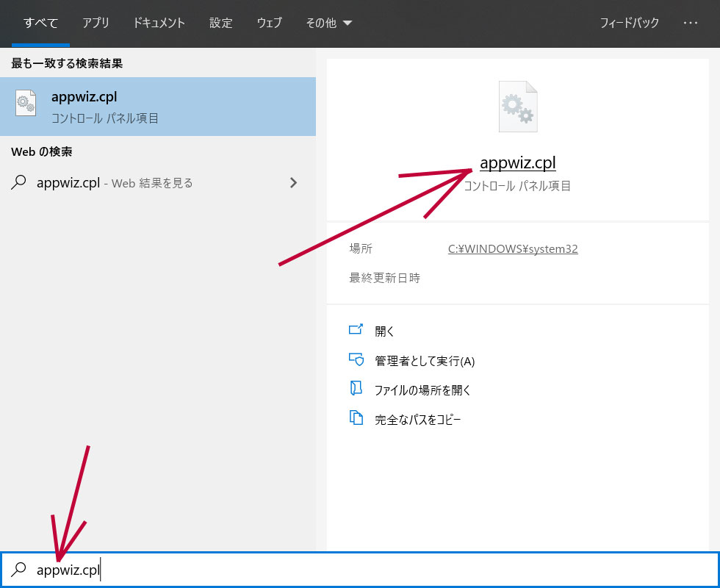Choose 管理者として実行(A)
This screenshot has height=588, width=720.
click(425, 361)
